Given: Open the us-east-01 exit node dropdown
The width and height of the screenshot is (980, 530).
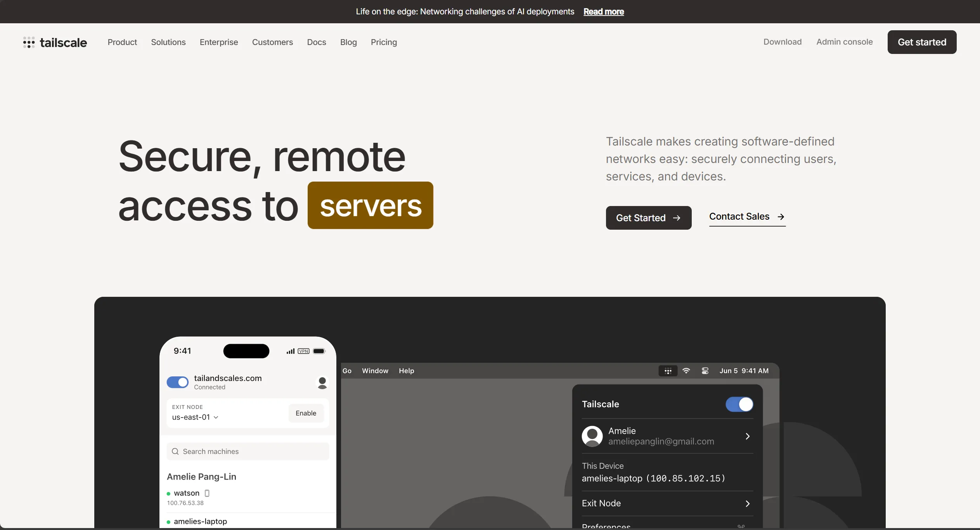Looking at the screenshot, I should [x=196, y=417].
